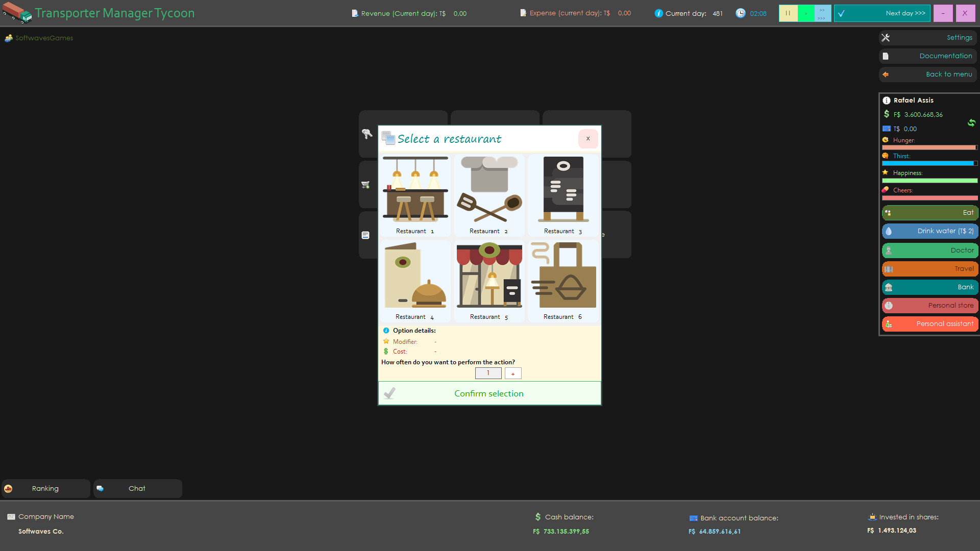Click the document icon on the left edge
980x551 pixels.
365,235
